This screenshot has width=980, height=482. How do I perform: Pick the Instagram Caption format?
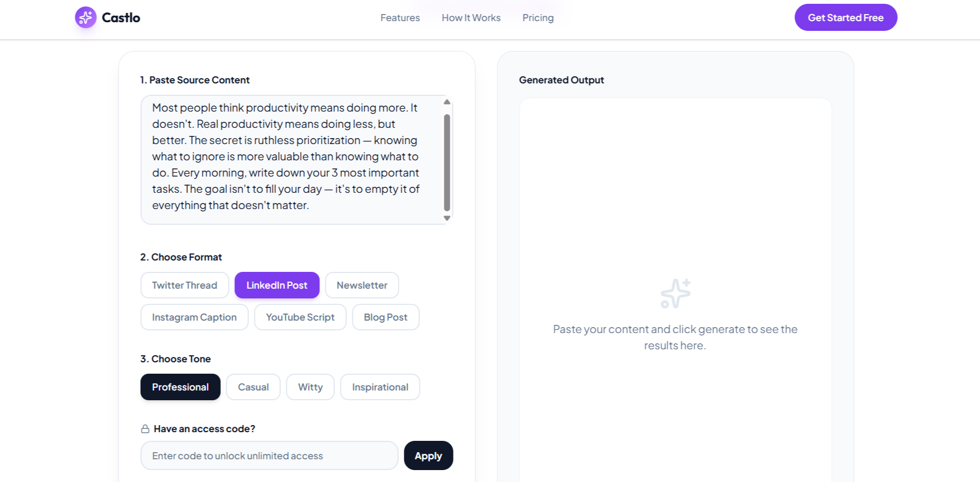[194, 317]
